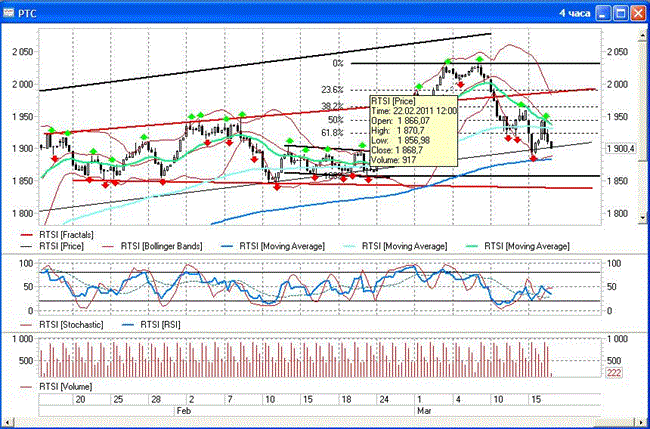Screen dimensions: 650x429
Task: Click date 25 on the time axis
Action: click(x=118, y=400)
